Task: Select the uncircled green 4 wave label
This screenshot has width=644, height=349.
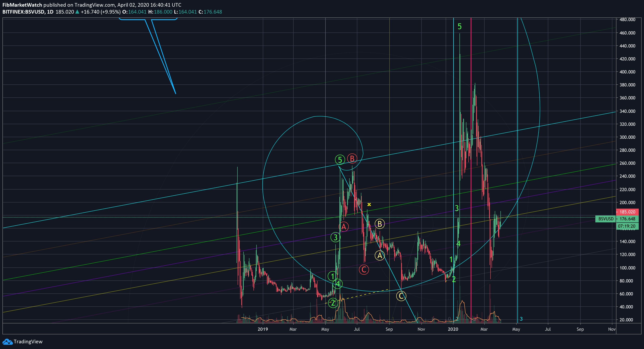Action: pyautogui.click(x=458, y=243)
